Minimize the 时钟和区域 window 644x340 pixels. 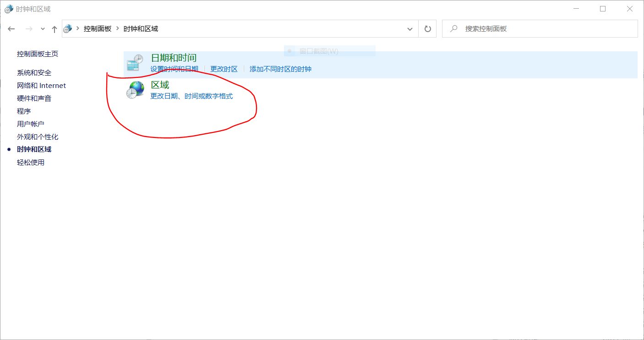[576, 9]
